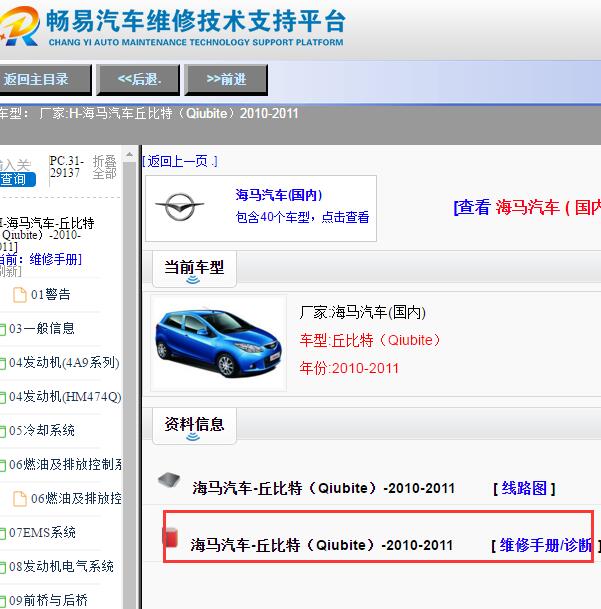Open 04发动机(4A9系列) tree item
This screenshot has width=601, height=609.
[x=64, y=363]
